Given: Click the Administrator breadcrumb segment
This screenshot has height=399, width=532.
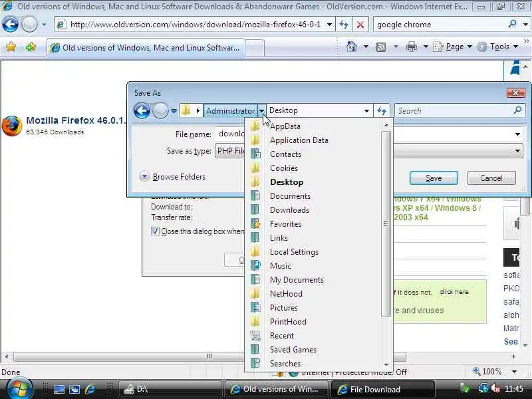Looking at the screenshot, I should [230, 110].
